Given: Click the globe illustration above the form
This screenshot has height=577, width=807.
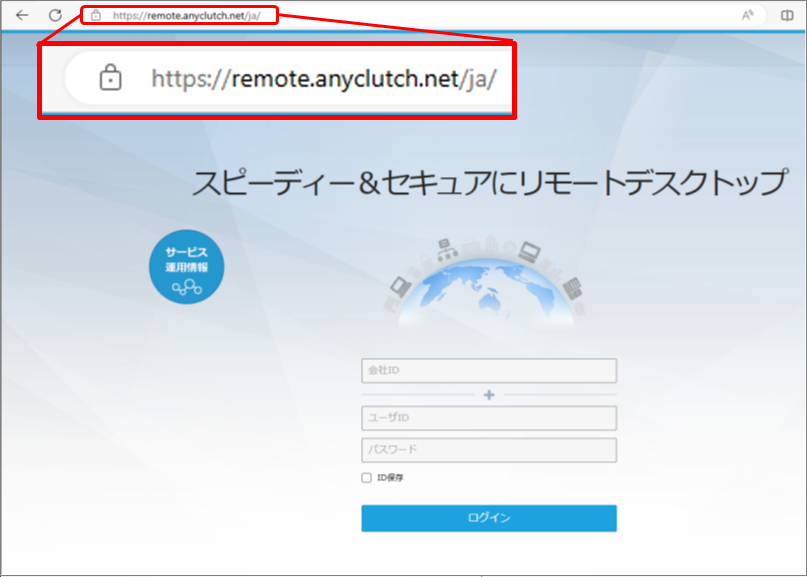Looking at the screenshot, I should [486, 281].
